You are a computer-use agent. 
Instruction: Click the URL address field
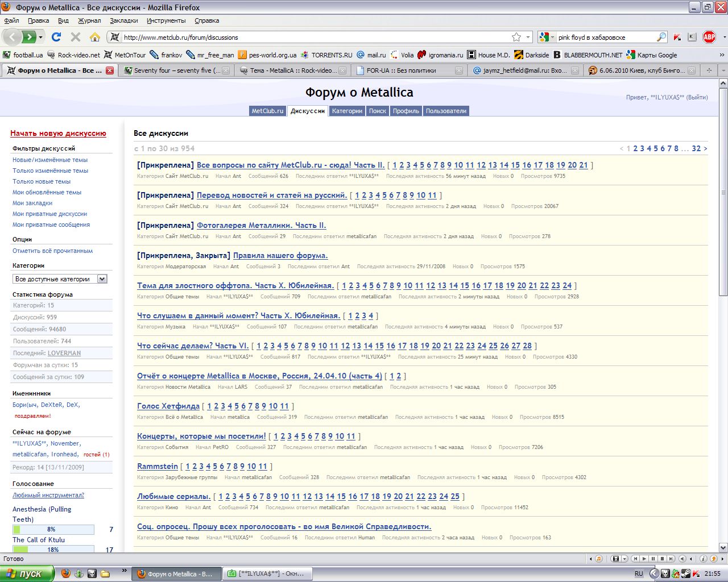(313, 37)
